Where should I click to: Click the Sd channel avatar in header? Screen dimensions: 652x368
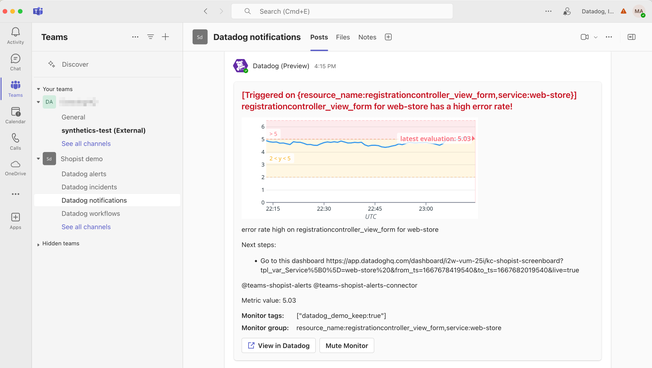click(x=200, y=37)
